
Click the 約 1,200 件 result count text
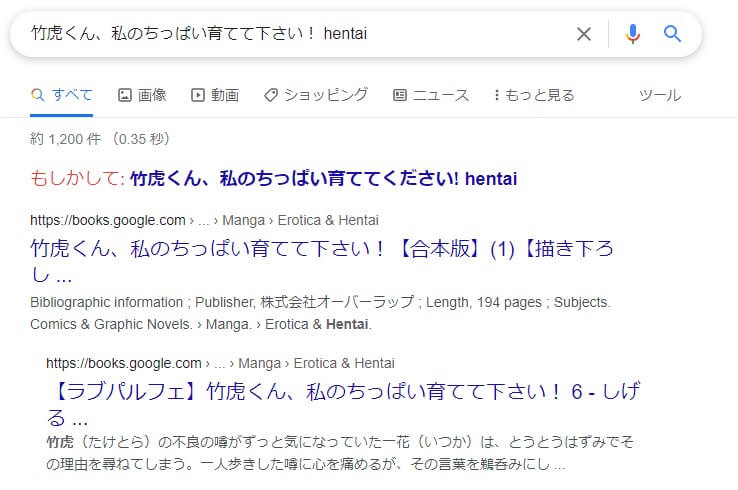tap(100, 139)
